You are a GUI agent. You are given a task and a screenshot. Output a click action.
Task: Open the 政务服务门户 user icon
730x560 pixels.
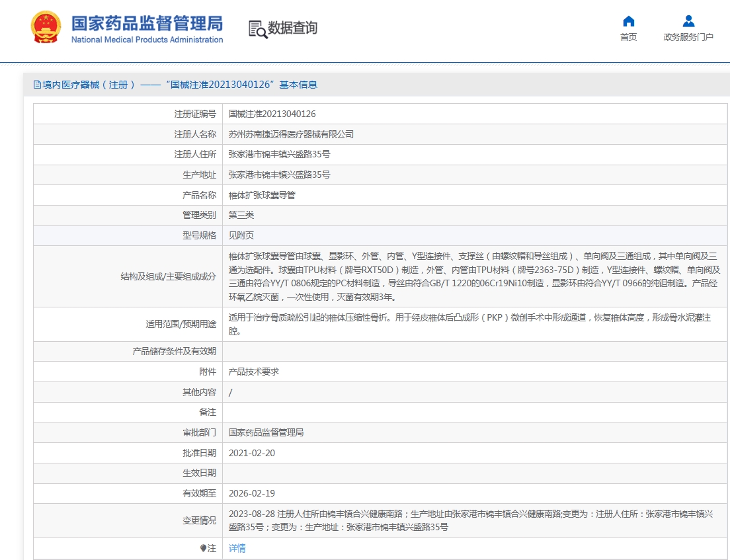click(688, 21)
